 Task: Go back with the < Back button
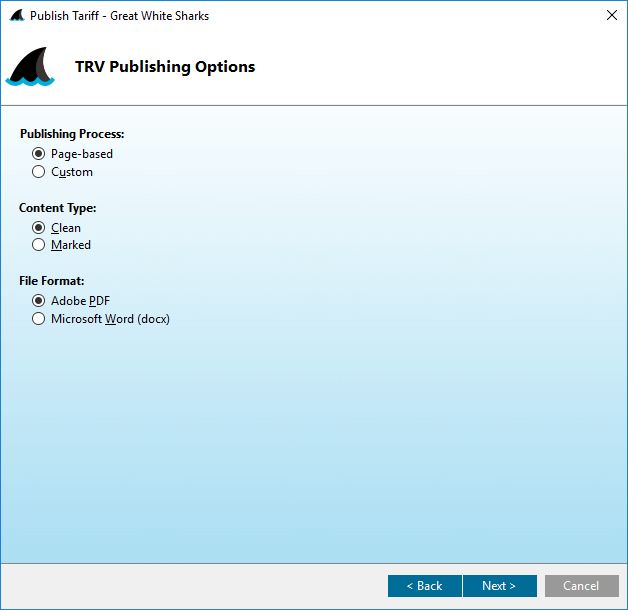(x=424, y=586)
